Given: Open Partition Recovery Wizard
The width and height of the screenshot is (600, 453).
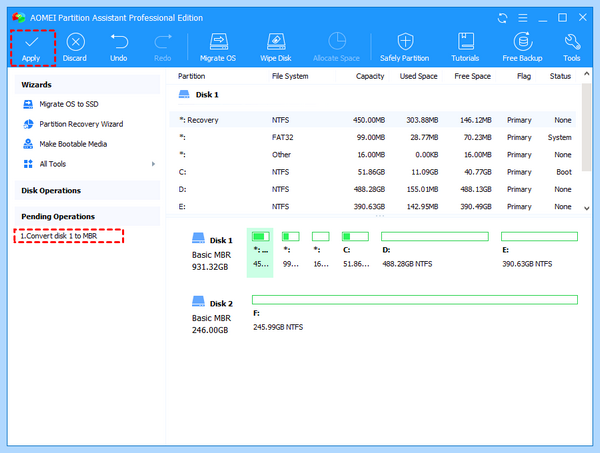Looking at the screenshot, I should [73, 124].
